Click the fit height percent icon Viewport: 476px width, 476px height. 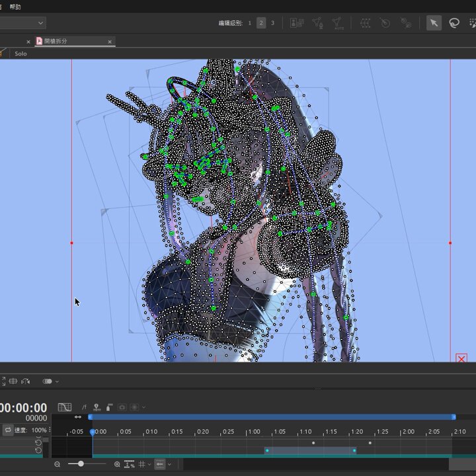(130, 464)
